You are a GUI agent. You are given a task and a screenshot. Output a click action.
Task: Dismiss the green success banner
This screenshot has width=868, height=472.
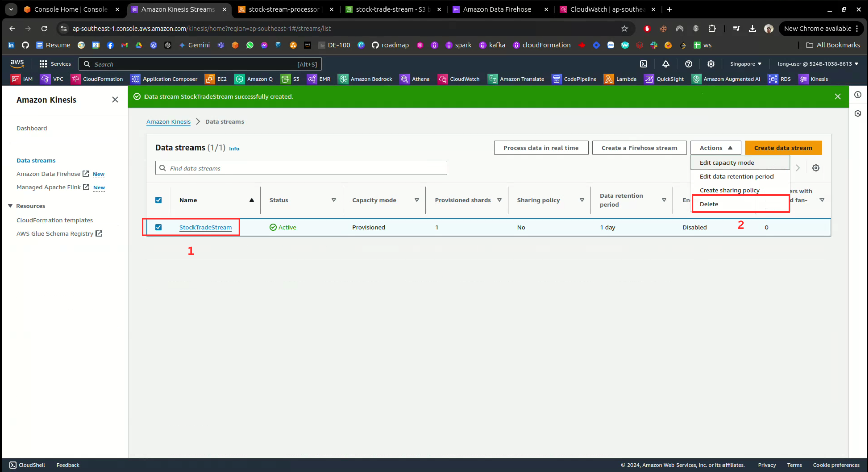(x=837, y=97)
